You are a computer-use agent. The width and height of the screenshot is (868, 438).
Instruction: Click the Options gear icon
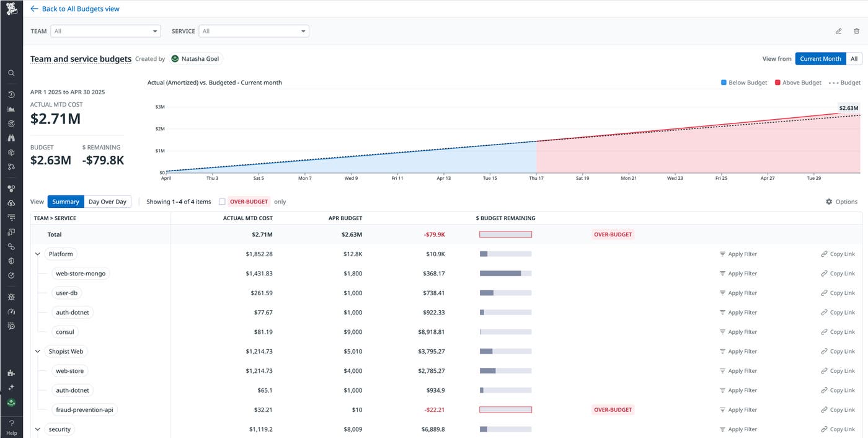pyautogui.click(x=829, y=202)
